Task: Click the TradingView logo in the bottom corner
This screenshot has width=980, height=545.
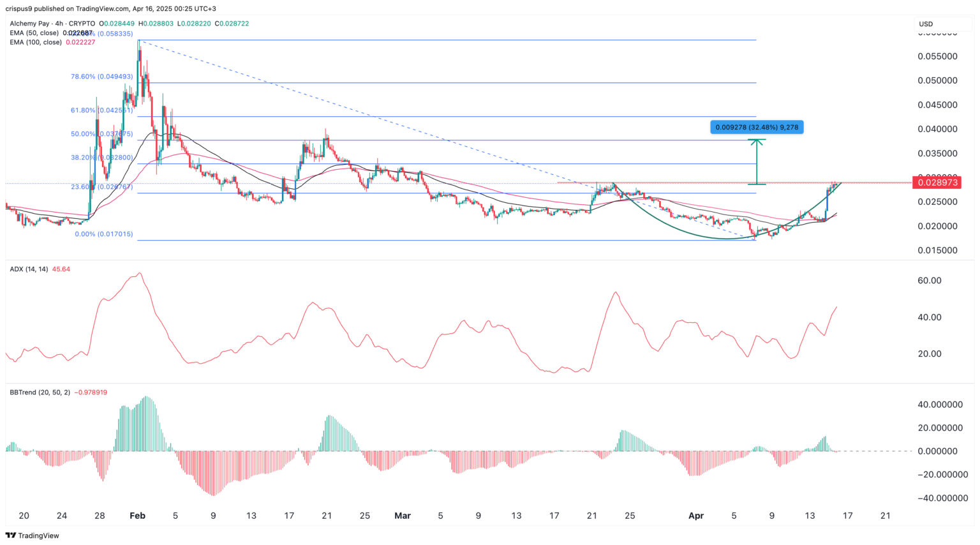Action: point(32,535)
